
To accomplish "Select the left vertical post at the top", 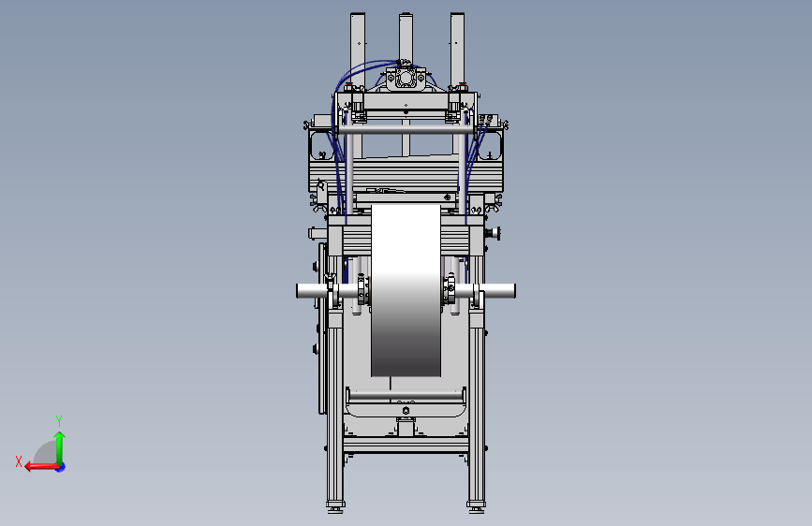I will [358, 50].
